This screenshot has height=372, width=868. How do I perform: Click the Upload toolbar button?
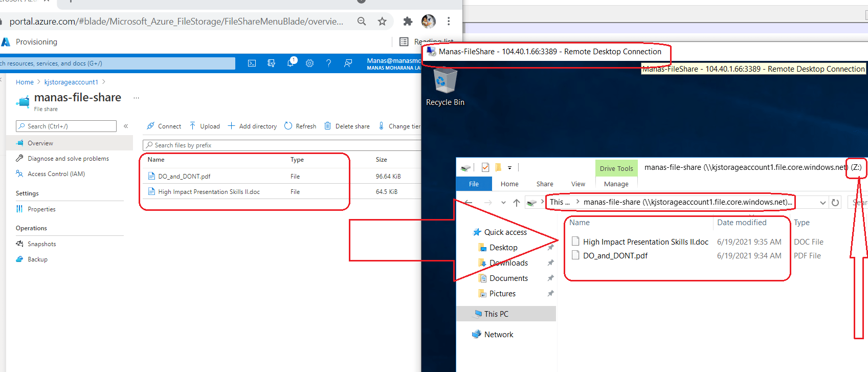click(205, 126)
